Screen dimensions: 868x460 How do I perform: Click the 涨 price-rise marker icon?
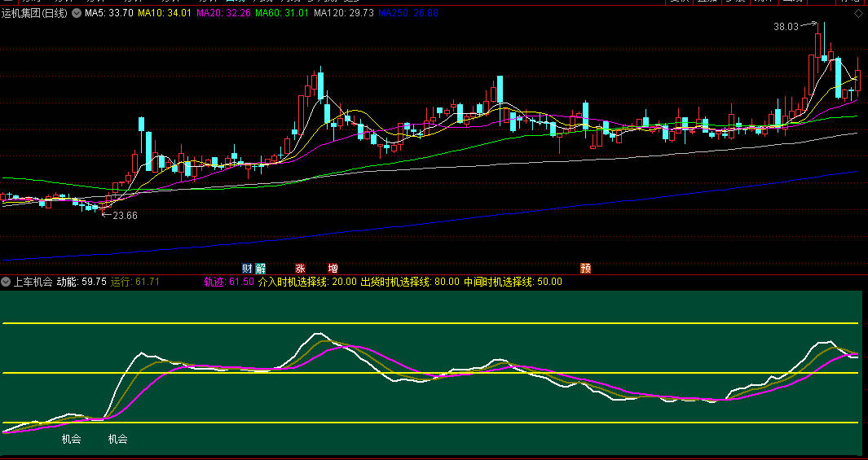pyautogui.click(x=300, y=268)
